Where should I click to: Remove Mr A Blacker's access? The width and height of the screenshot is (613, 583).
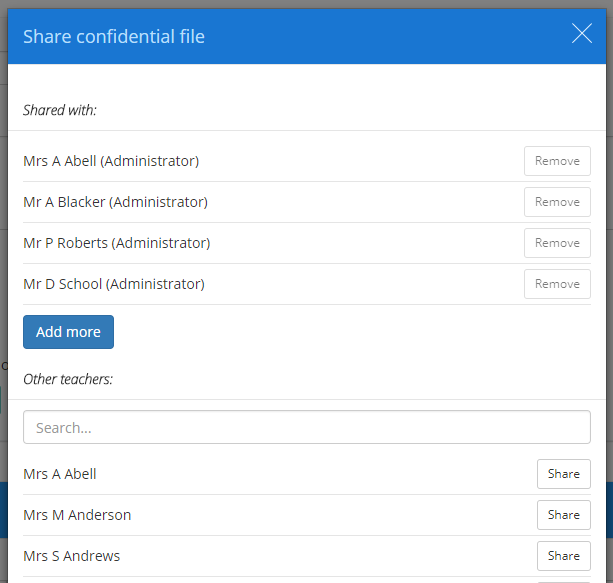[x=557, y=202]
